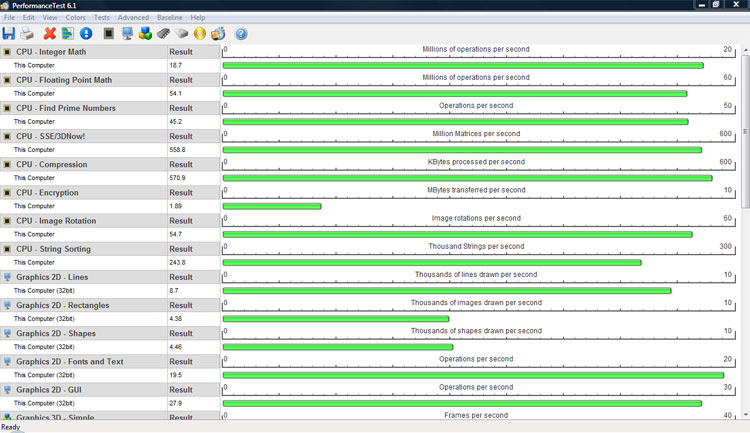
Task: Click the String Sorting green result bar
Action: pos(432,263)
